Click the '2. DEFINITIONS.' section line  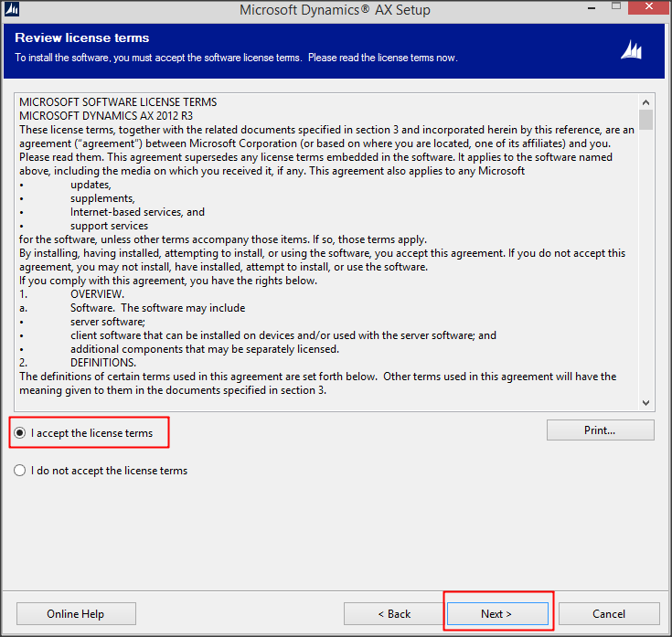click(x=78, y=363)
